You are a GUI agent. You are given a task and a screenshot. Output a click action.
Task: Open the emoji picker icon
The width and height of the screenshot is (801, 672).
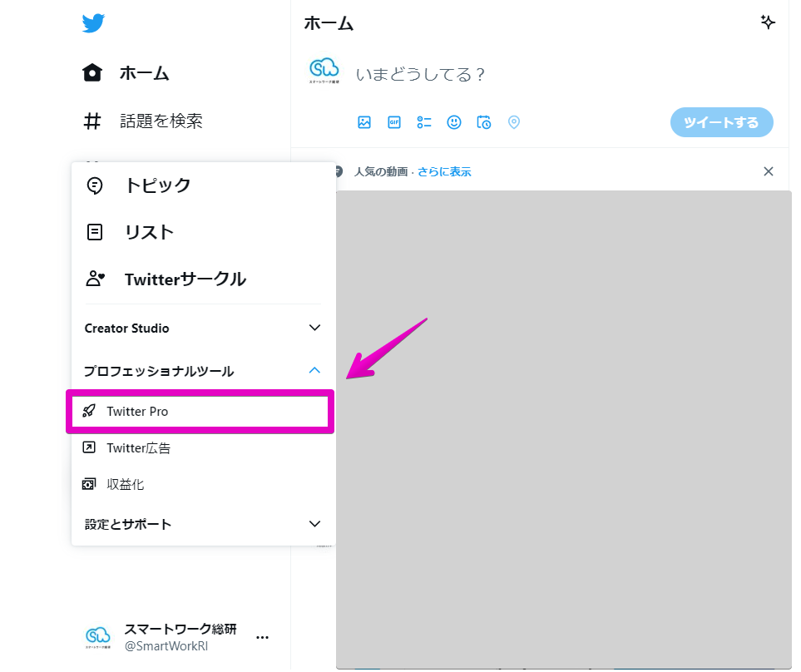454,122
